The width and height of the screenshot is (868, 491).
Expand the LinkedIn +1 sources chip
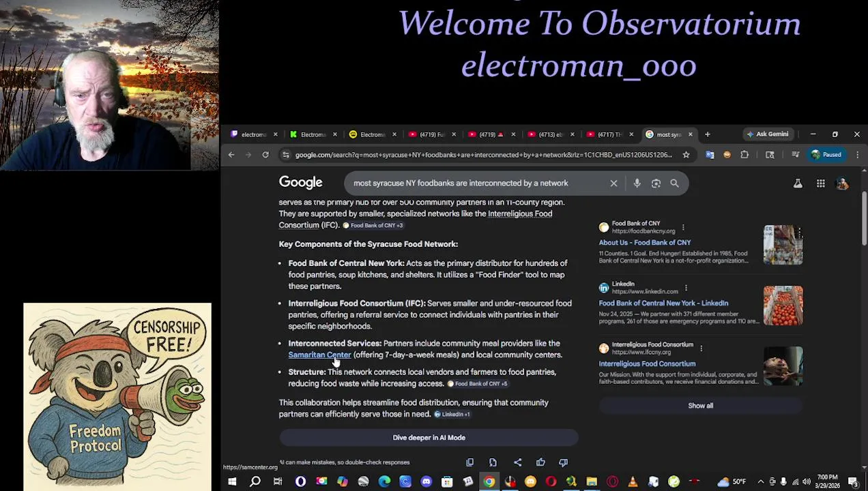(x=452, y=414)
